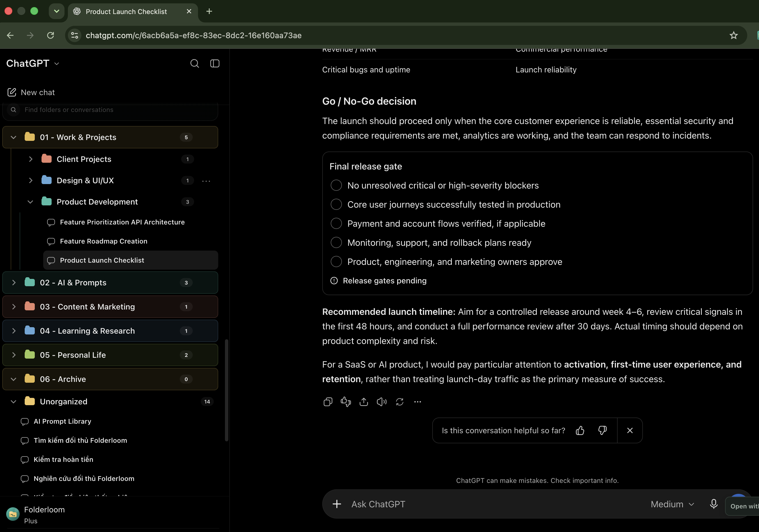
Task: Click the plus attach icon in composer
Action: (337, 504)
